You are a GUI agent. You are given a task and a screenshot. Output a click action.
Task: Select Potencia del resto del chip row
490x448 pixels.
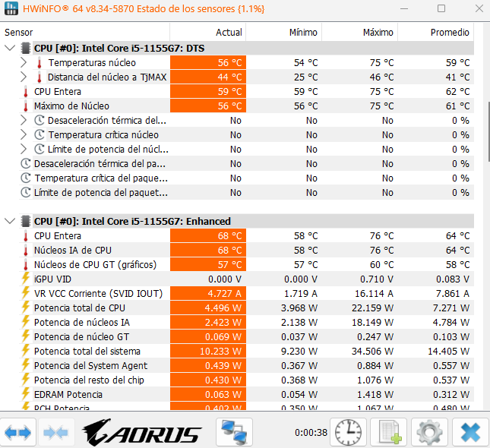pos(247,380)
